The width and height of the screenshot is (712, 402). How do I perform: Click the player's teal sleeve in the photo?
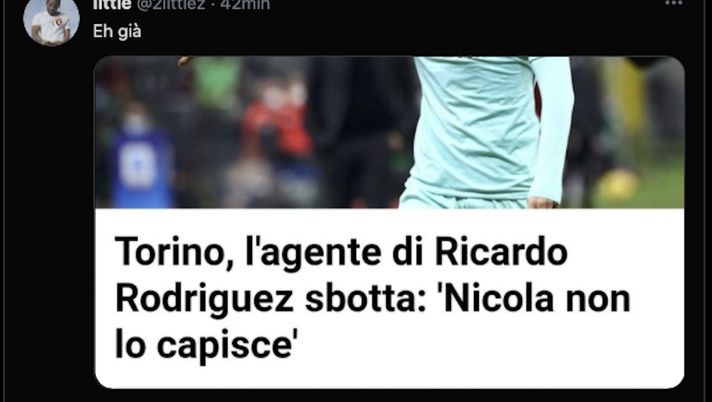point(551,129)
